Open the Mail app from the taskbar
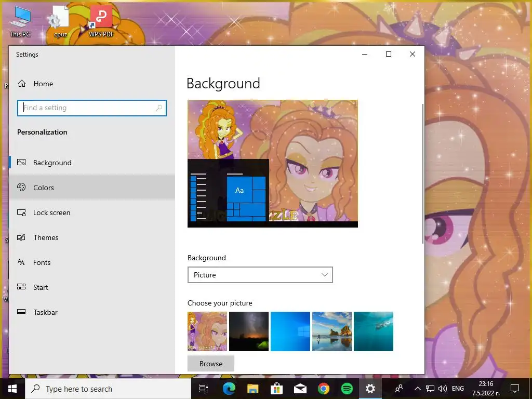The image size is (532, 399). (x=300, y=389)
